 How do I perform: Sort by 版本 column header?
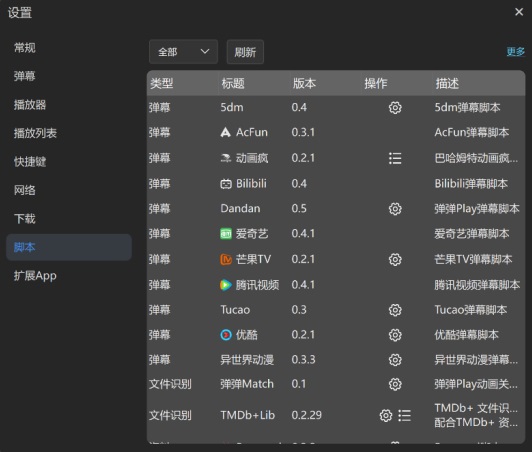325,83
